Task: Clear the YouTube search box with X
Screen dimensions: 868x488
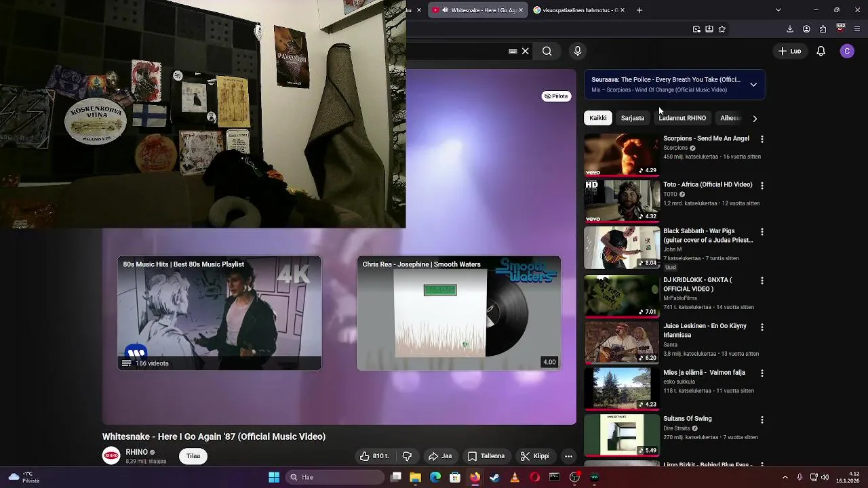Action: [525, 51]
